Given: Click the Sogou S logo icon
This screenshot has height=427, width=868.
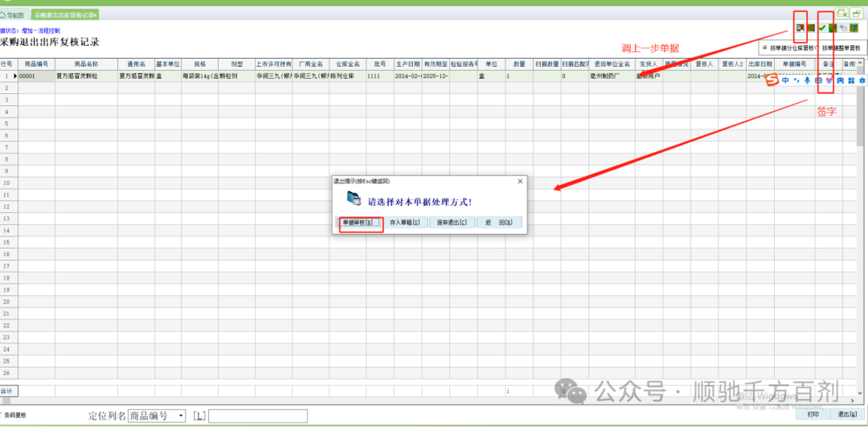Looking at the screenshot, I should pos(772,80).
